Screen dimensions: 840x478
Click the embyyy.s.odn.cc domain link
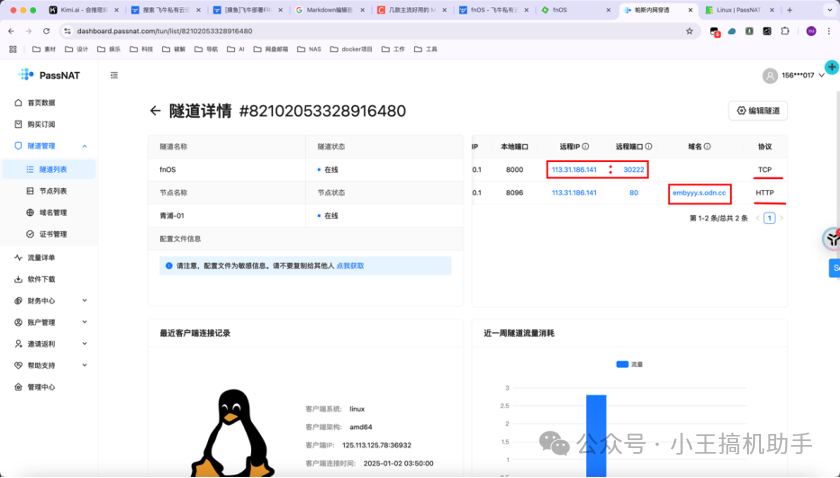[x=700, y=192]
